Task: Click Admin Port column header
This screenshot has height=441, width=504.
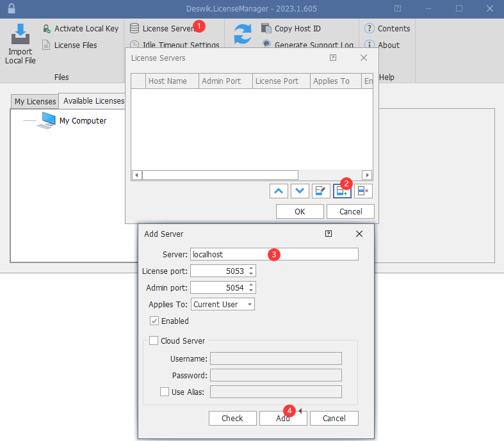Action: pos(225,81)
